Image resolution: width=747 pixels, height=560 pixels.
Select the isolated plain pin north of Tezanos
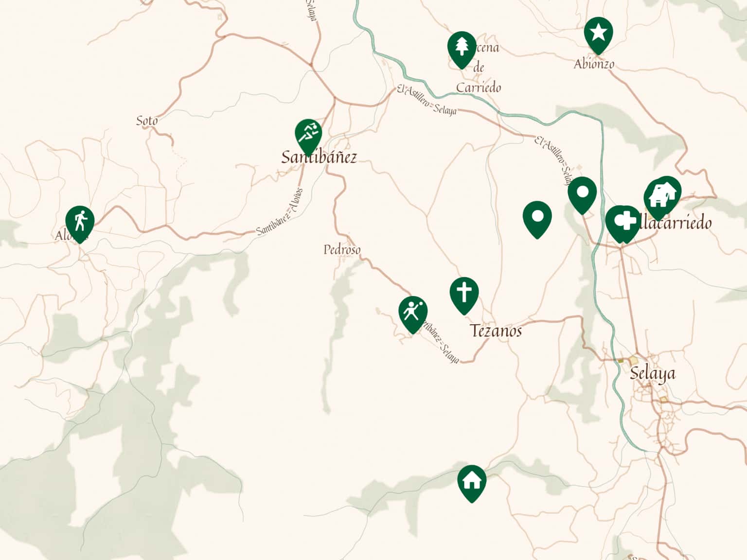[x=537, y=218]
